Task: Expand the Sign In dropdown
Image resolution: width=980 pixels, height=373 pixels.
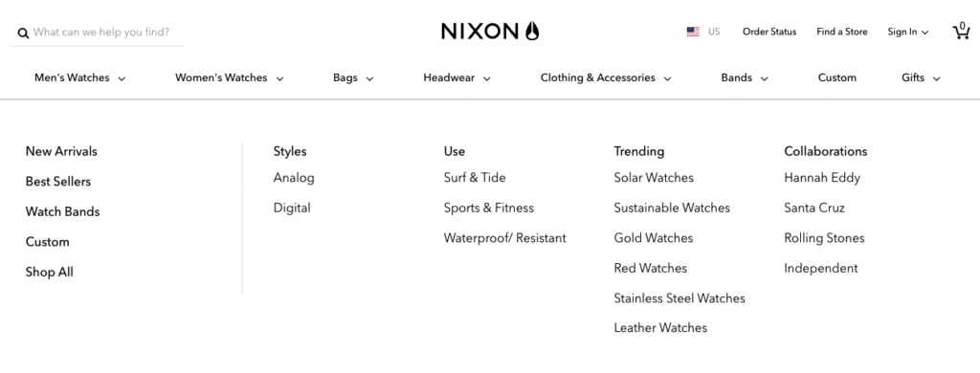Action: [907, 32]
